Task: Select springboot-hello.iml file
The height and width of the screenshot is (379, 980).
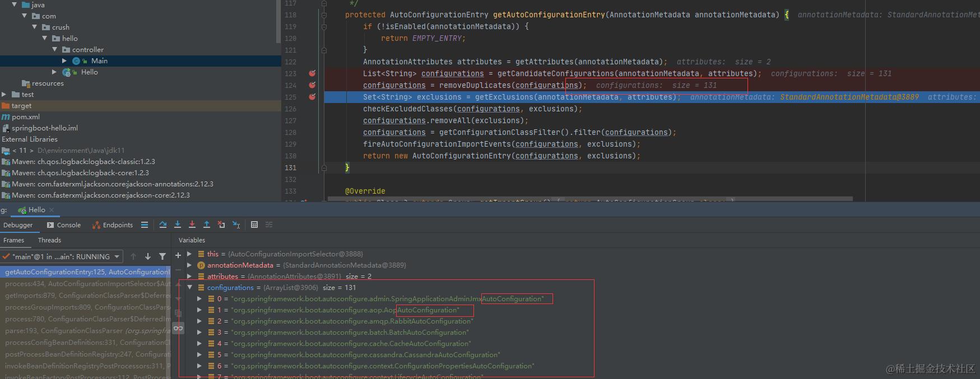Action: (45, 128)
